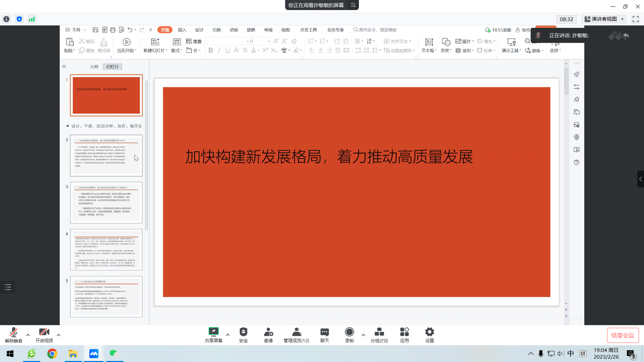This screenshot has width=644, height=362.
Task: Open Breakout Discussion groups icon
Action: pyautogui.click(x=379, y=335)
